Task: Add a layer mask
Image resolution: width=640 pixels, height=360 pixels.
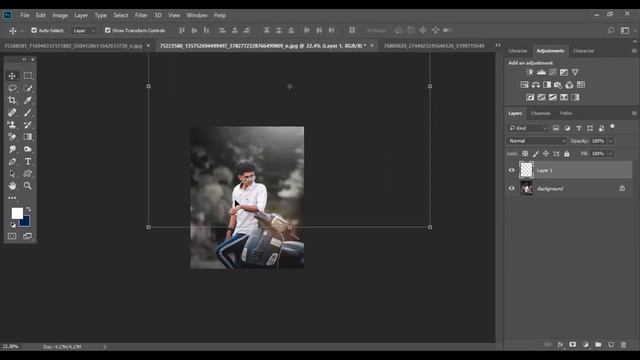Action: pos(573,345)
